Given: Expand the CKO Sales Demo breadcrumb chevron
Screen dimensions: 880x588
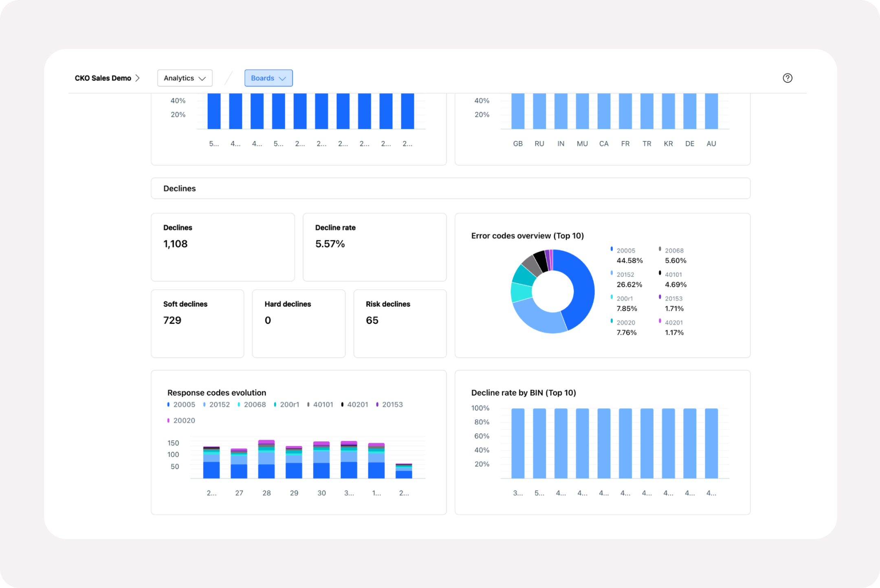Looking at the screenshot, I should point(138,78).
